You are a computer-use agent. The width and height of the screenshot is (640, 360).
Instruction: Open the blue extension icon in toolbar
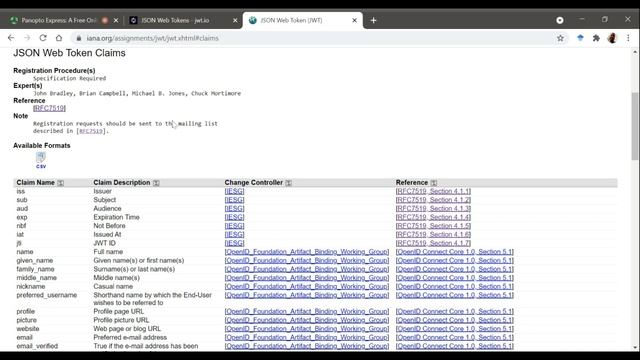click(580, 38)
